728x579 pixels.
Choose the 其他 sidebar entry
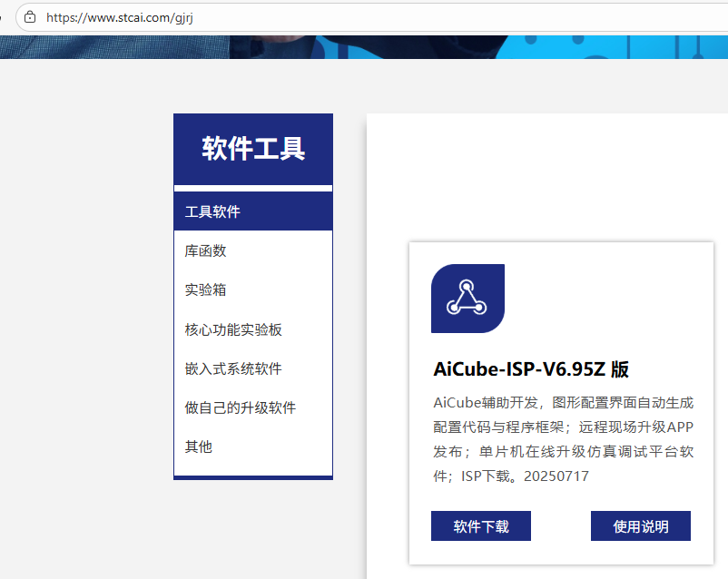[x=253, y=447]
